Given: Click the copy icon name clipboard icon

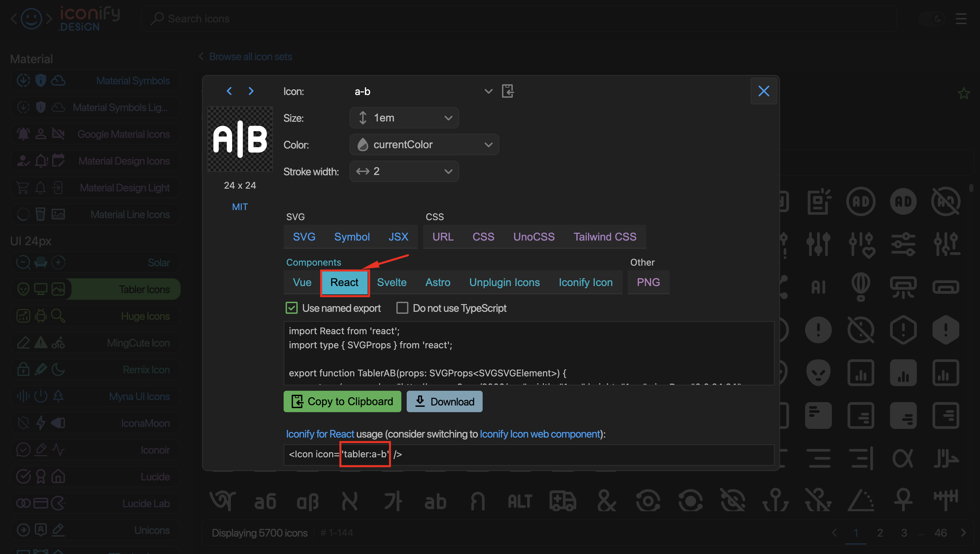Looking at the screenshot, I should click(507, 91).
